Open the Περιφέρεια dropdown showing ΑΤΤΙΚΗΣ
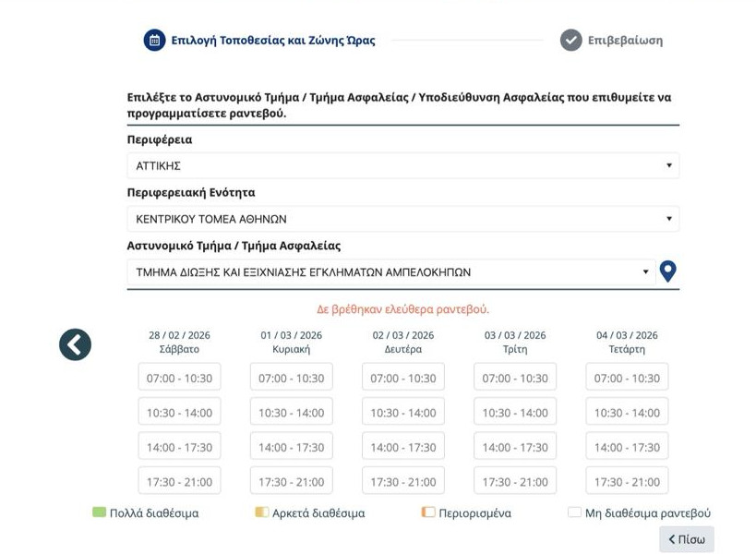Screen dimensions: 756x554 pyautogui.click(x=402, y=166)
